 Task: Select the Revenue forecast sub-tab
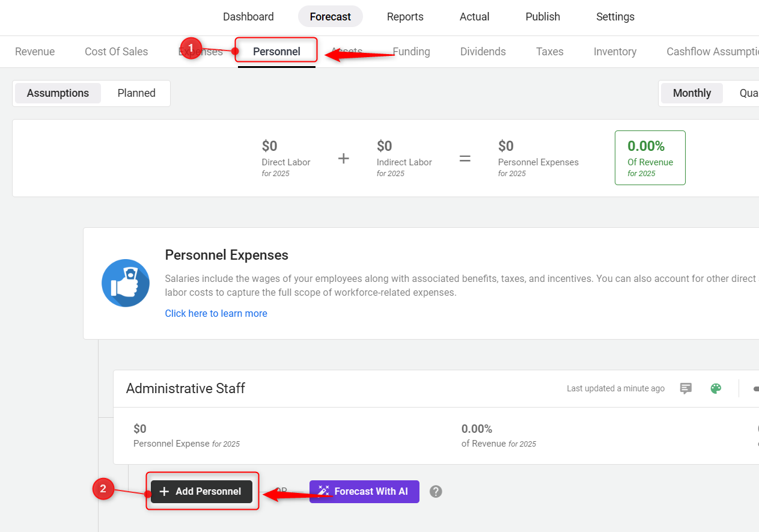pos(35,52)
